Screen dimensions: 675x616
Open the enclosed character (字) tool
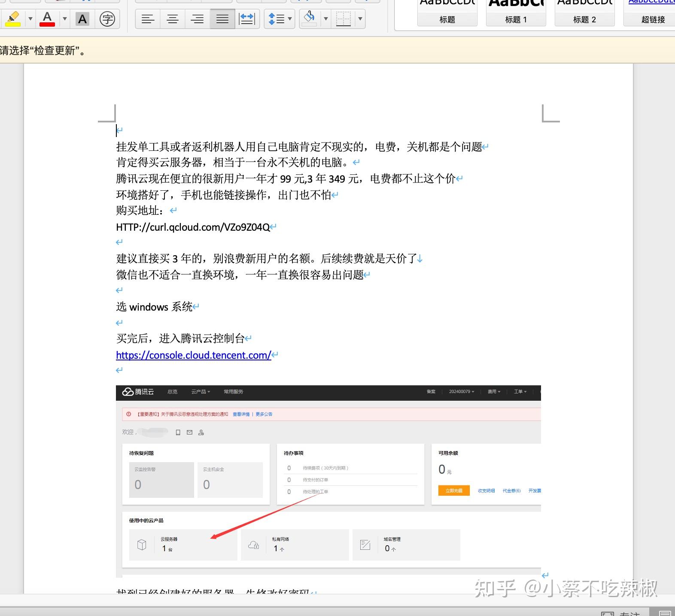pos(107,19)
